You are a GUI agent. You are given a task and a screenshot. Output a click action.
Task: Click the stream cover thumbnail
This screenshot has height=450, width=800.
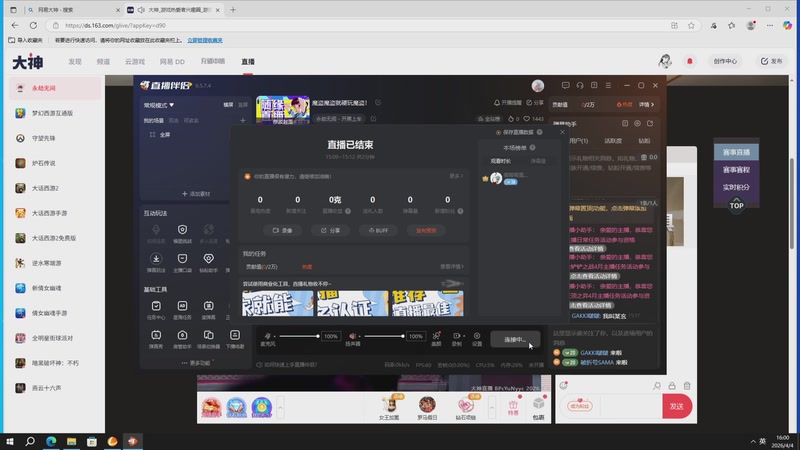point(283,110)
